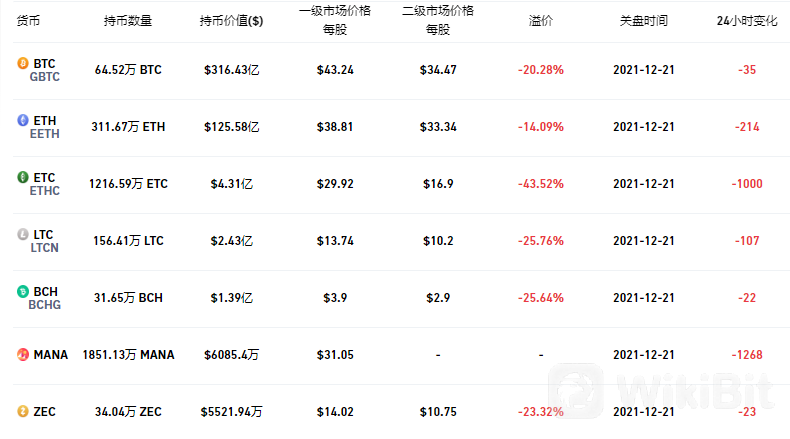Viewport: 790px width, 439px height.
Task: Click the green ETC coin icon
Action: pos(23,177)
